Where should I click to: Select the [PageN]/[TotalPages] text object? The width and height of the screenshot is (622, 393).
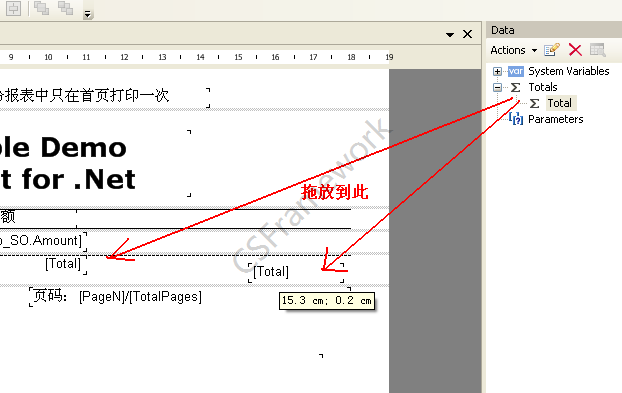[140, 297]
